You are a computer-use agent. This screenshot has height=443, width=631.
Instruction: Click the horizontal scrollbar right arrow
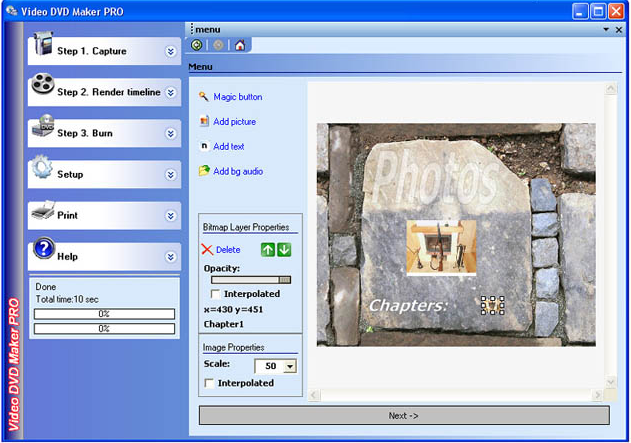tap(598, 395)
